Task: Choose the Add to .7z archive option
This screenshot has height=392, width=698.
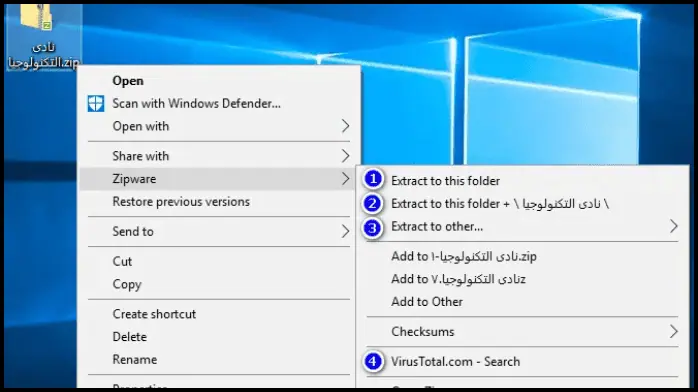Action: [x=459, y=279]
